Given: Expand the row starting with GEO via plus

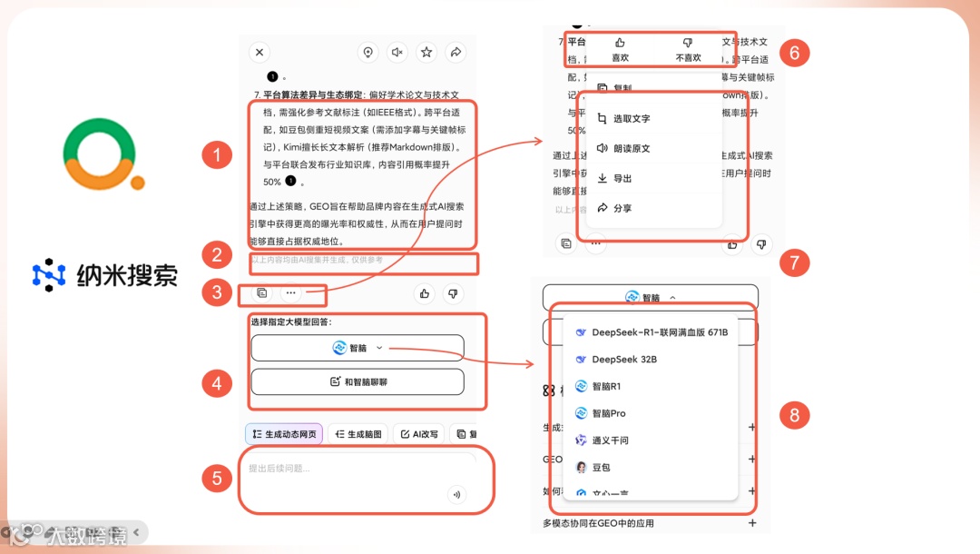Looking at the screenshot, I should tap(752, 459).
